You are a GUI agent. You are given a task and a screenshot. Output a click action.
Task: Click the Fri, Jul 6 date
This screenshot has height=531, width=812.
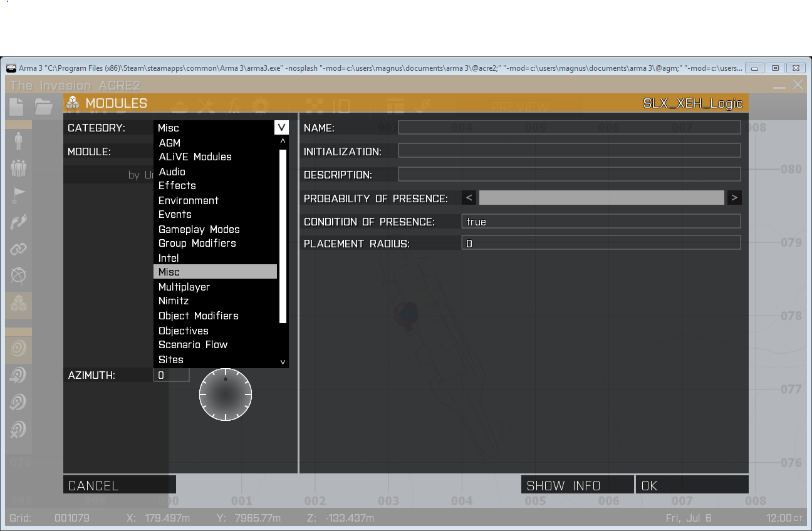pos(690,518)
